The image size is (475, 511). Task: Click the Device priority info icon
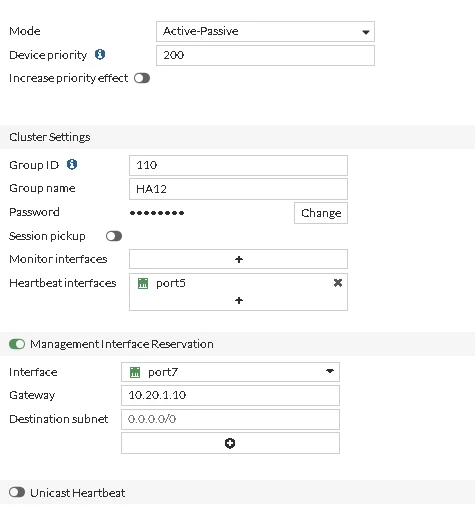[100, 54]
